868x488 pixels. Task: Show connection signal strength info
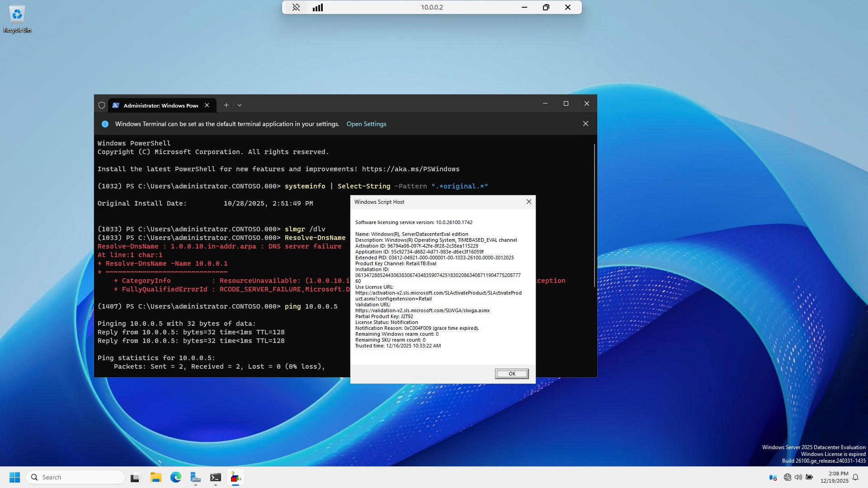pyautogui.click(x=318, y=7)
